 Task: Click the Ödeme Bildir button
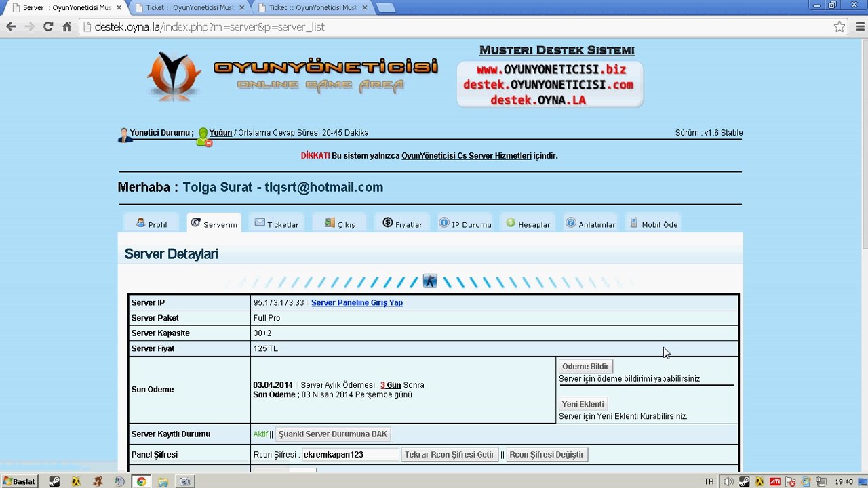point(585,367)
